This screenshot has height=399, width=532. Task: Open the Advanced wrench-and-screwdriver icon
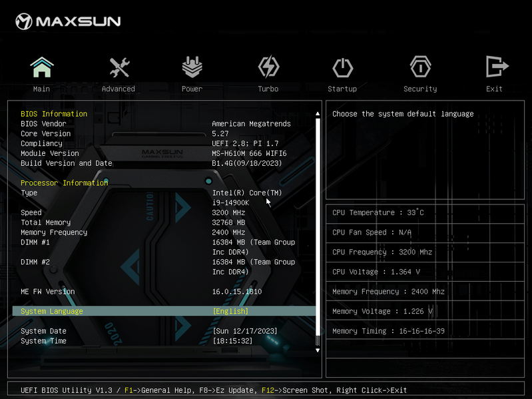pyautogui.click(x=119, y=67)
